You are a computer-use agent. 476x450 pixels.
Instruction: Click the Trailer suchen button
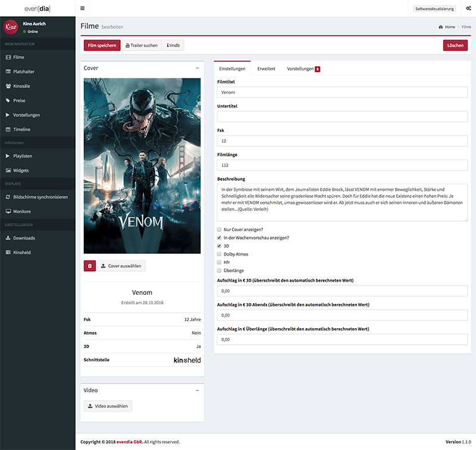coord(142,46)
